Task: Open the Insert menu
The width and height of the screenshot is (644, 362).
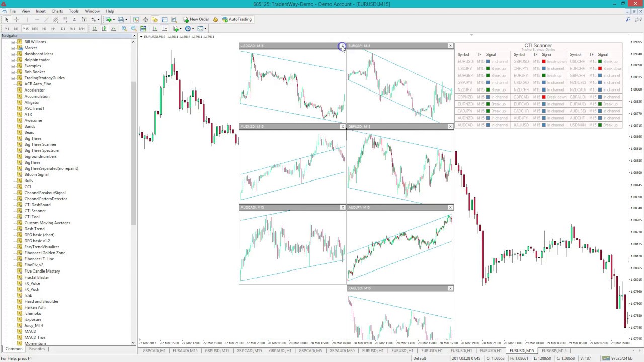Action: [41, 11]
